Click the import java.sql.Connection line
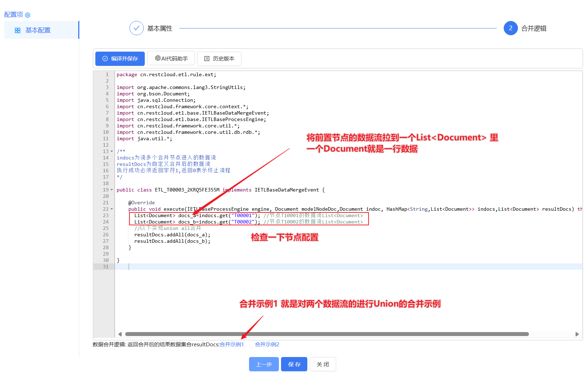Image resolution: width=588 pixels, height=383 pixels. [156, 100]
